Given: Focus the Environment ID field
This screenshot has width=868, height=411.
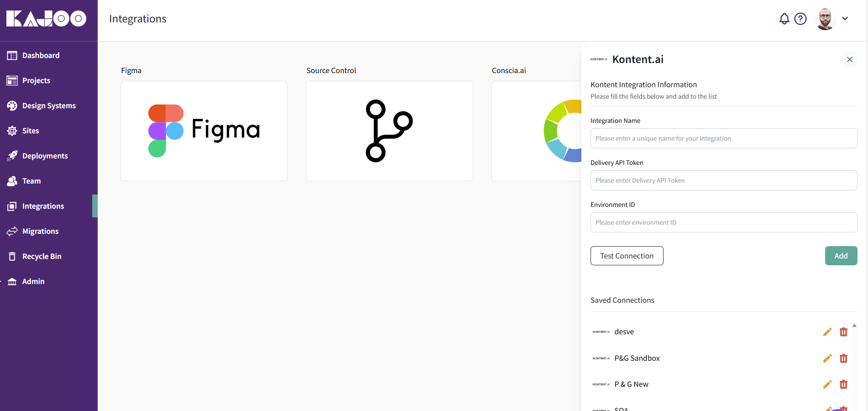Looking at the screenshot, I should [x=724, y=222].
